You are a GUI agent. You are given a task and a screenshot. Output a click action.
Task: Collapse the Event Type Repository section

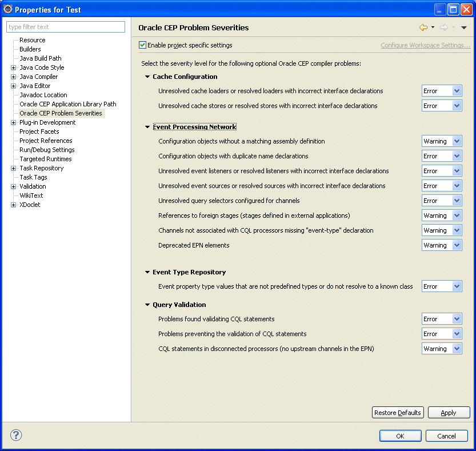(147, 272)
